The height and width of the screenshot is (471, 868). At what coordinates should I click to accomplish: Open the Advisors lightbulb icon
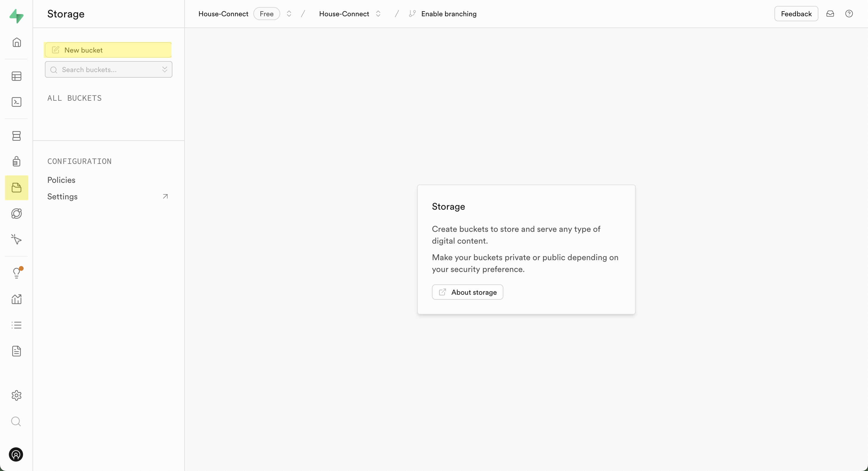[x=17, y=273]
